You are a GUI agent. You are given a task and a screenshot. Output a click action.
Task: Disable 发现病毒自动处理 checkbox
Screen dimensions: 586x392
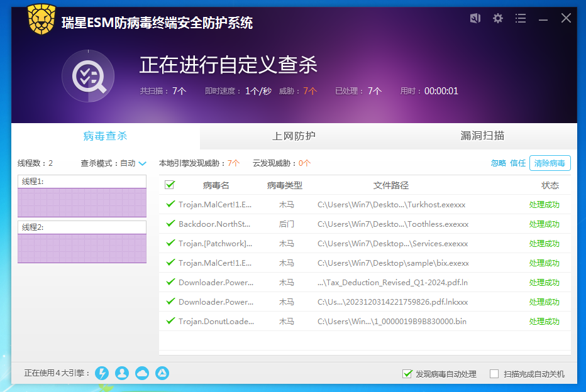coord(407,374)
